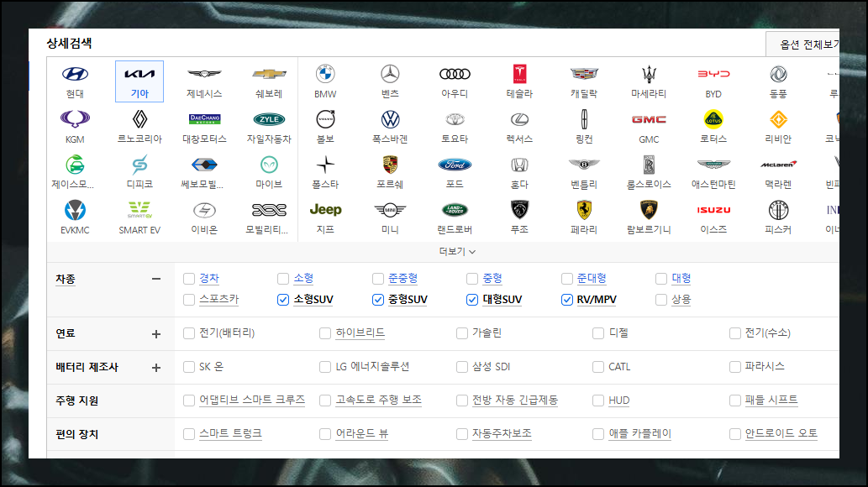This screenshot has width=868, height=487.
Task: Expand the 배터리 제조사 plus icon
Action: pyautogui.click(x=156, y=368)
